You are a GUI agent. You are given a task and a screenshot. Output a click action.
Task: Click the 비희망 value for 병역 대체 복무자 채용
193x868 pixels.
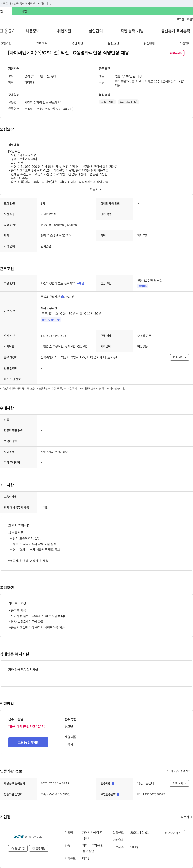44,508
